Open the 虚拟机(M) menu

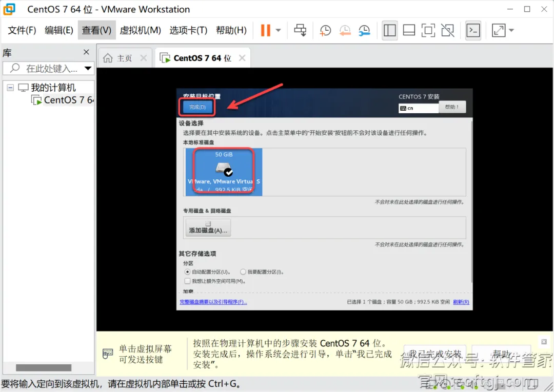(x=140, y=30)
